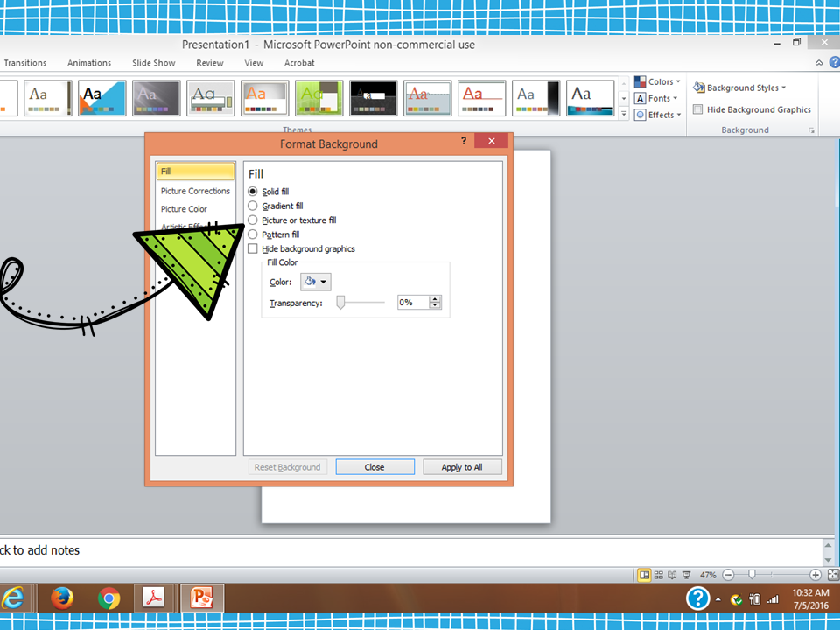
Task: Switch to Normal view in status bar
Action: coord(644,576)
